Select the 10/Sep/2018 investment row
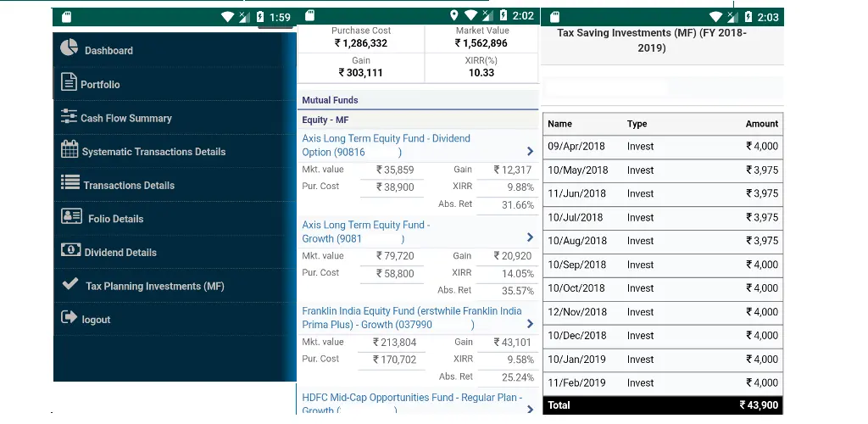The width and height of the screenshot is (868, 424). (663, 265)
